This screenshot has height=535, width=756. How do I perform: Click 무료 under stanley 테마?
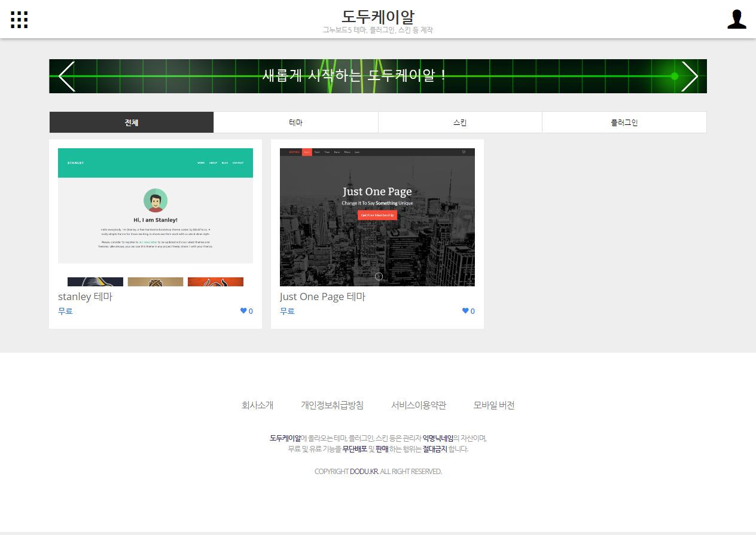coord(65,310)
